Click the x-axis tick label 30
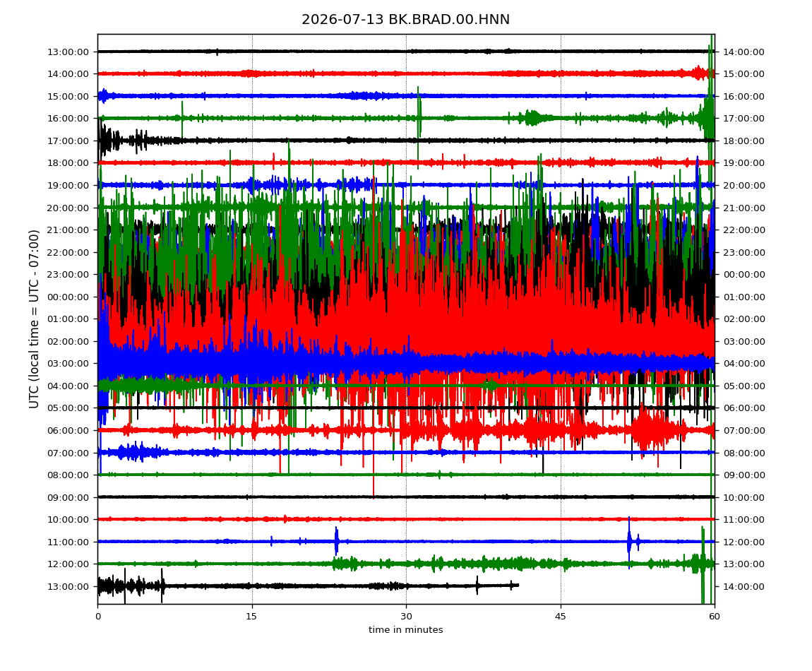The height and width of the screenshot is (671, 812). point(406,616)
